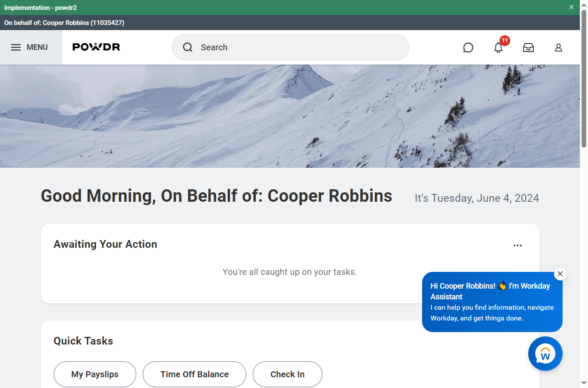Click the snowy mountain banner image

[290, 116]
